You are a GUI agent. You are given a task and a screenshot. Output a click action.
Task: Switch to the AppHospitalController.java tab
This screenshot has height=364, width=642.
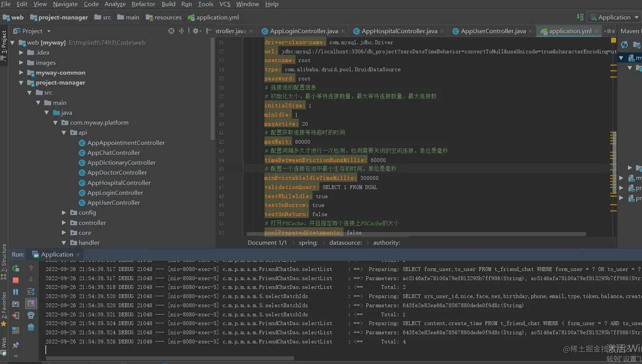click(x=399, y=31)
